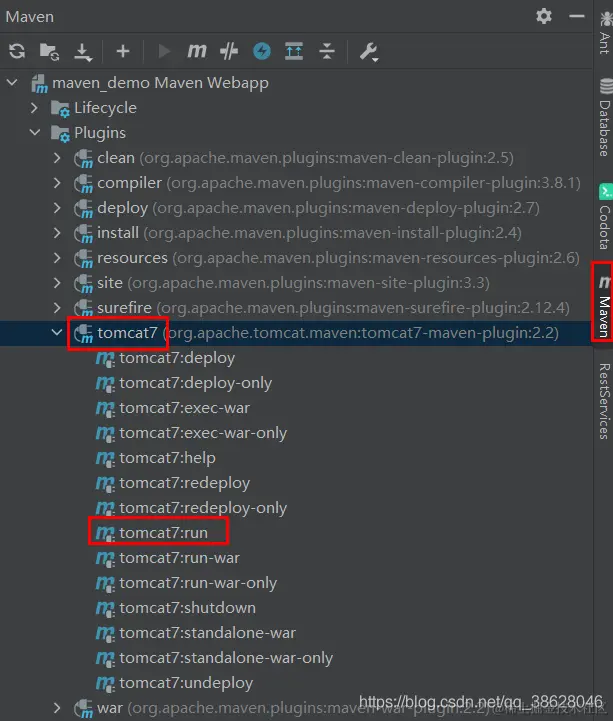613x721 pixels.
Task: Click the tomcat7:shutdown goal icon
Action: [105, 608]
